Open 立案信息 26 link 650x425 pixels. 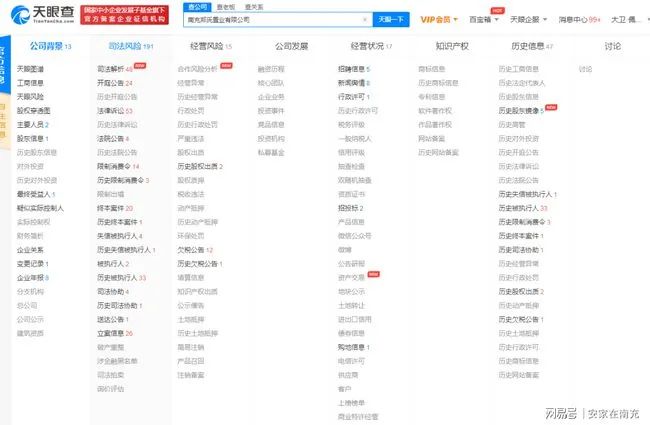click(115, 333)
